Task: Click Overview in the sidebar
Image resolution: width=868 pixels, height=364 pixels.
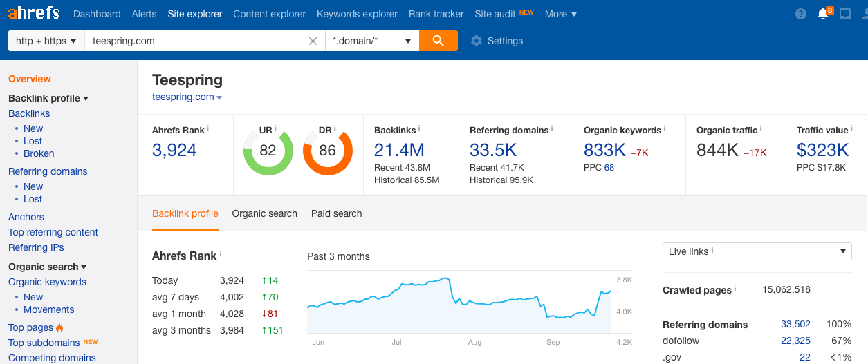Action: tap(30, 79)
